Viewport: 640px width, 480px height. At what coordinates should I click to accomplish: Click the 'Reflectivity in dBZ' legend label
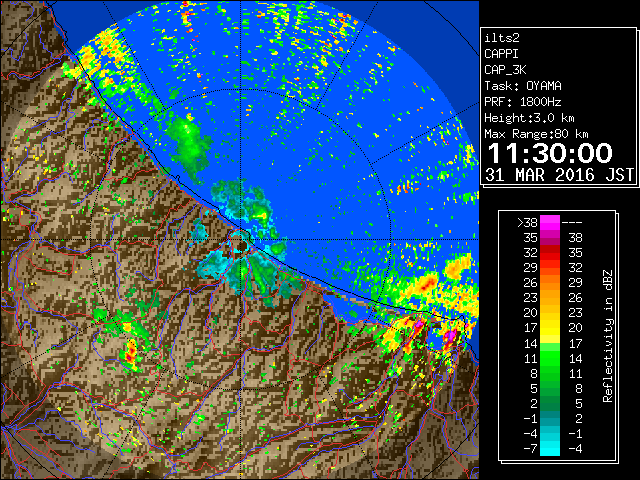(x=608, y=336)
